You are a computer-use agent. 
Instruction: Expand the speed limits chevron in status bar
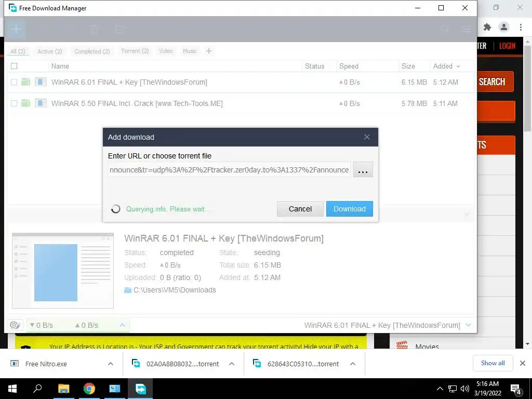(122, 325)
